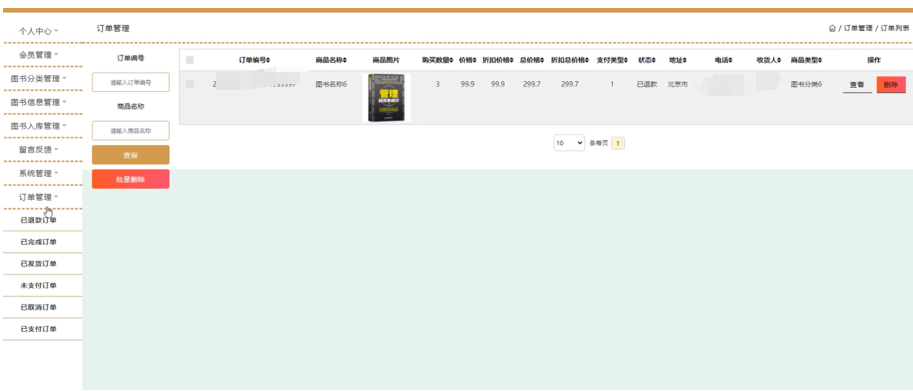
Task: Expand the 会员管理 sidebar menu
Action: tap(39, 55)
